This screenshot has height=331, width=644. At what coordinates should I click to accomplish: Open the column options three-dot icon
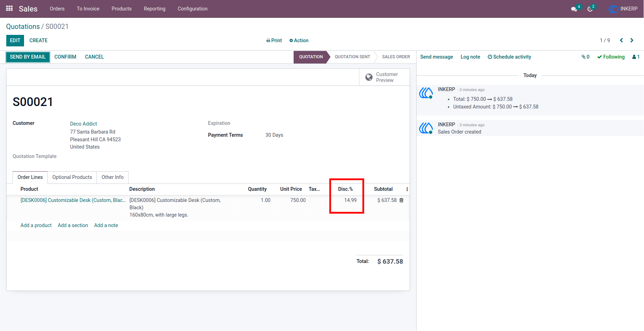point(407,189)
